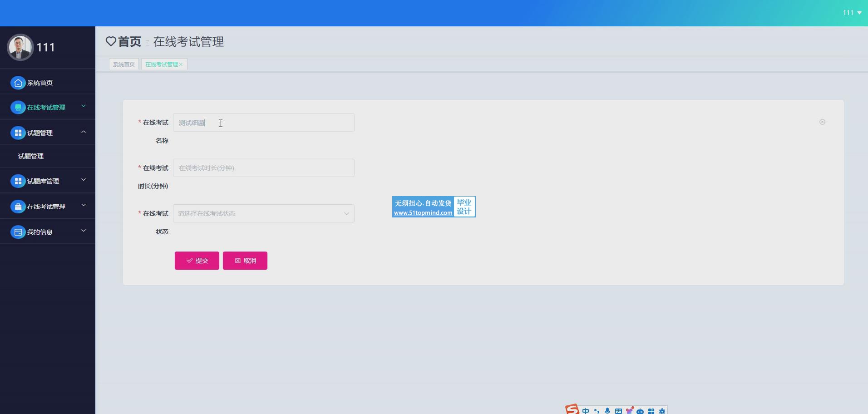Cancel the form with 取消 button

click(245, 261)
